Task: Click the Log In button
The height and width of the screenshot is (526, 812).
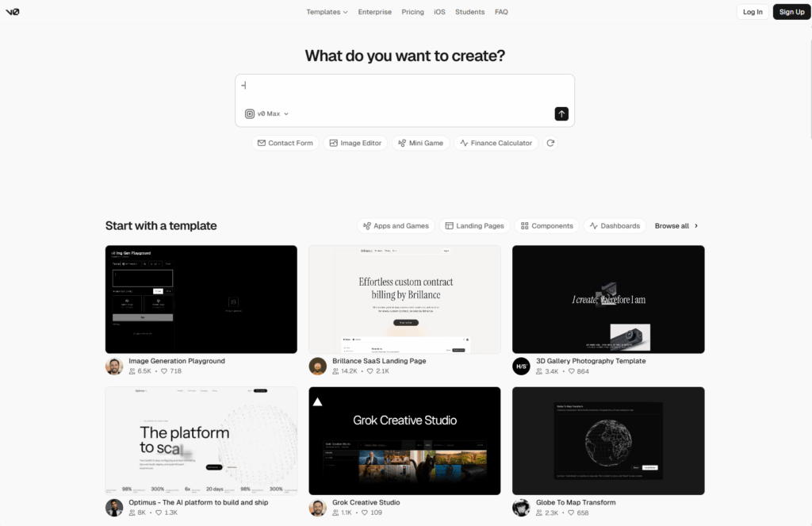Action: [x=753, y=12]
